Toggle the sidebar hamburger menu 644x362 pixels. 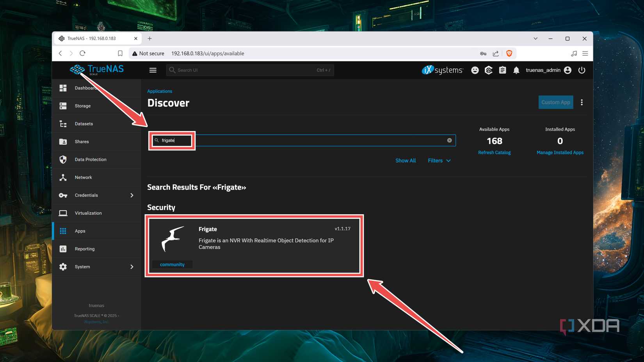tap(153, 70)
